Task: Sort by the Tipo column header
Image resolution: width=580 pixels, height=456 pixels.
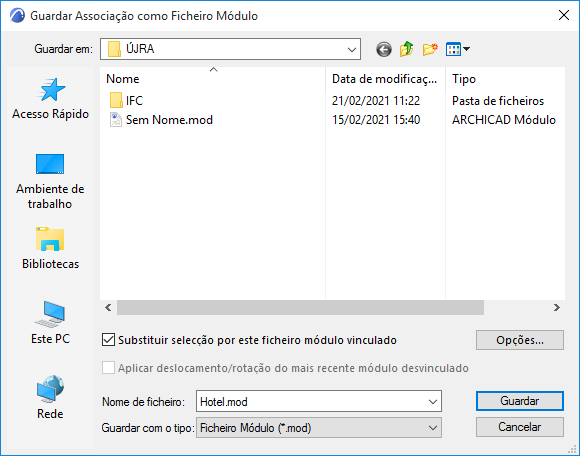Action: click(x=505, y=79)
